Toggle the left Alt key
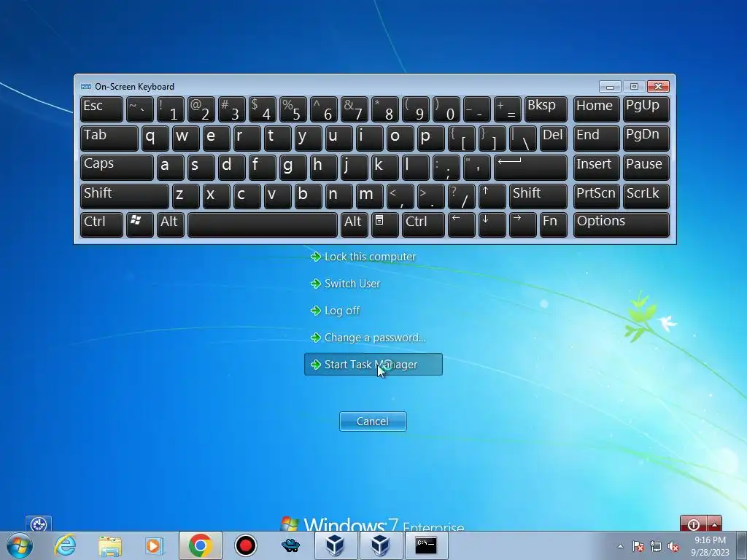The width and height of the screenshot is (747, 560). click(171, 225)
